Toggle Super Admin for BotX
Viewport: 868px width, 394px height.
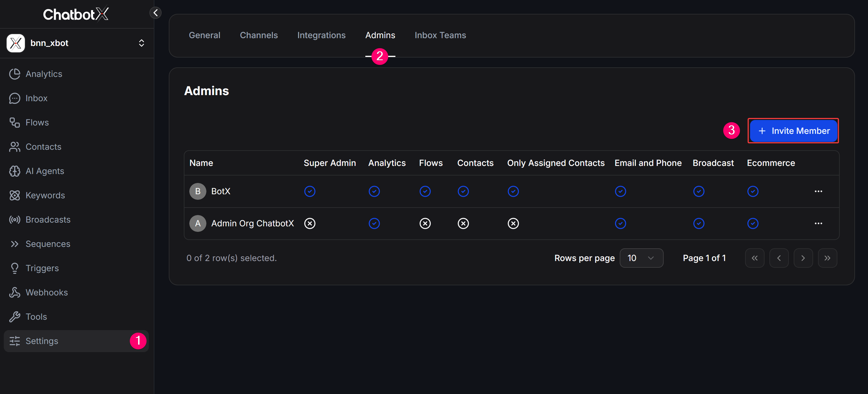(310, 191)
